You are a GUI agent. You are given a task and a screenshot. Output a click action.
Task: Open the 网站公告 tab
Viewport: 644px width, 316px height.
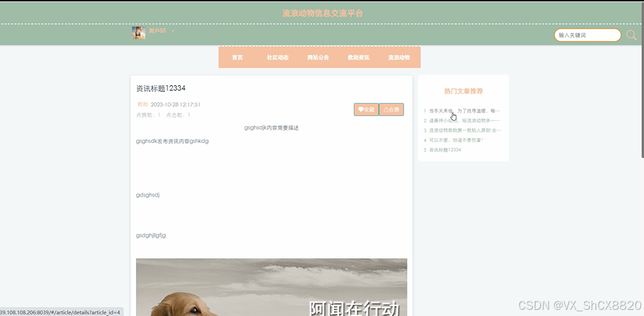pos(318,58)
